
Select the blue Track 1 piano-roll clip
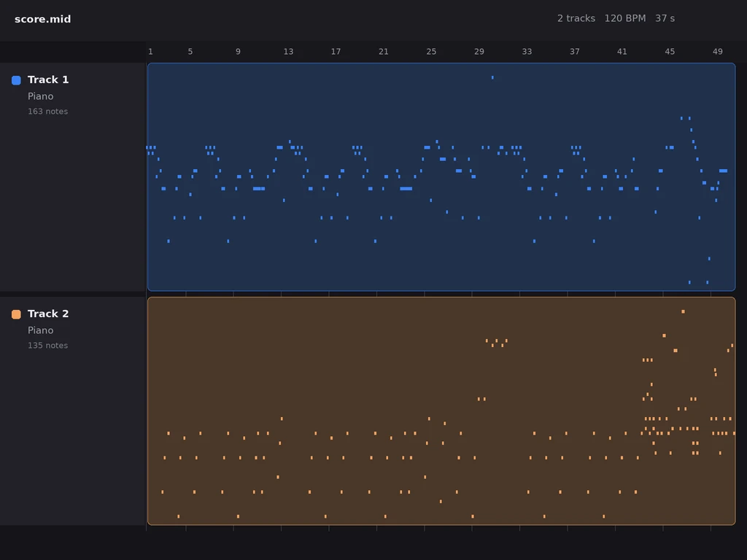(441, 176)
